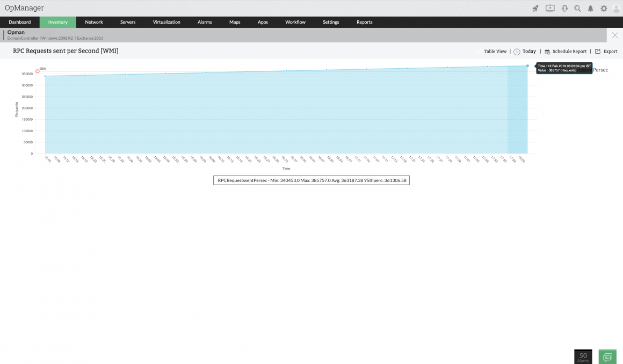Open Schedule Report

click(x=566, y=51)
